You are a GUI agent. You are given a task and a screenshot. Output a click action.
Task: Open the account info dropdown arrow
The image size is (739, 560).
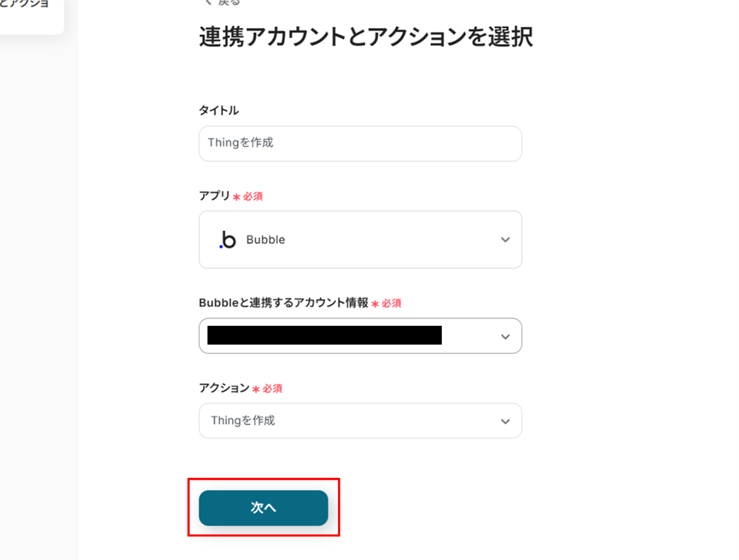pyautogui.click(x=505, y=337)
